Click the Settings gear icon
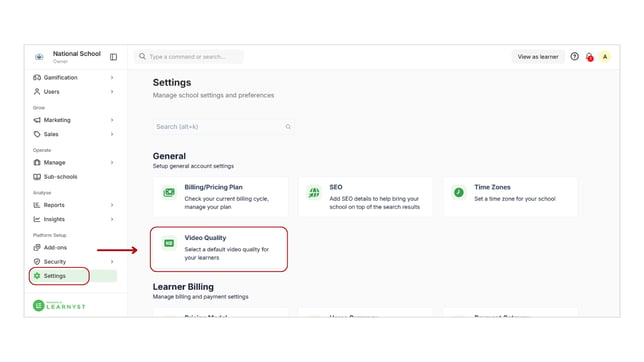644x362 pixels. 37,276
